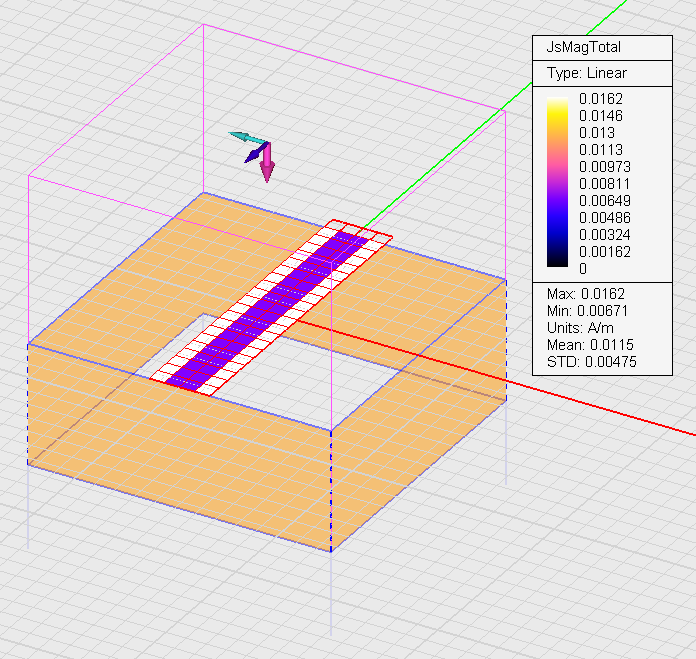Click the 'Min: 0.00671' statistic line
Image resolution: width=696 pixels, height=659 pixels.
click(589, 311)
